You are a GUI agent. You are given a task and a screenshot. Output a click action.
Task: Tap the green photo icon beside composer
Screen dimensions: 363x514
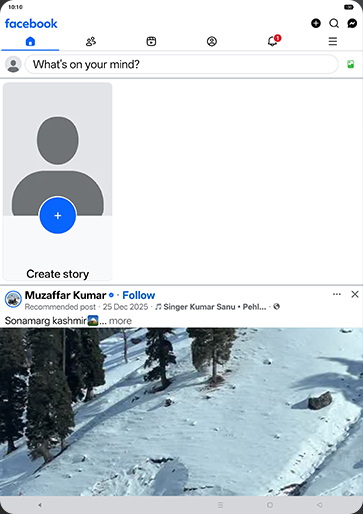point(351,64)
